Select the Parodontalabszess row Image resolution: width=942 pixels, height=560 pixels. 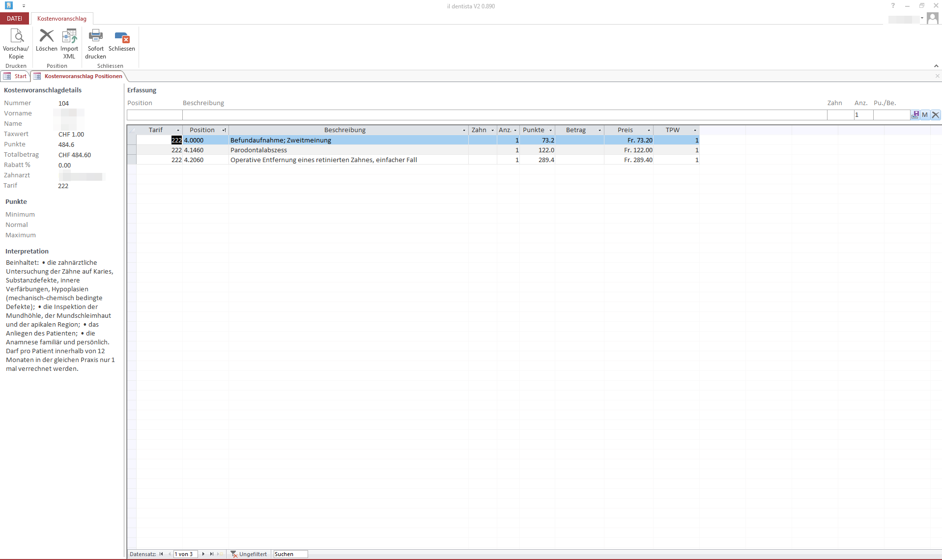[x=258, y=150]
